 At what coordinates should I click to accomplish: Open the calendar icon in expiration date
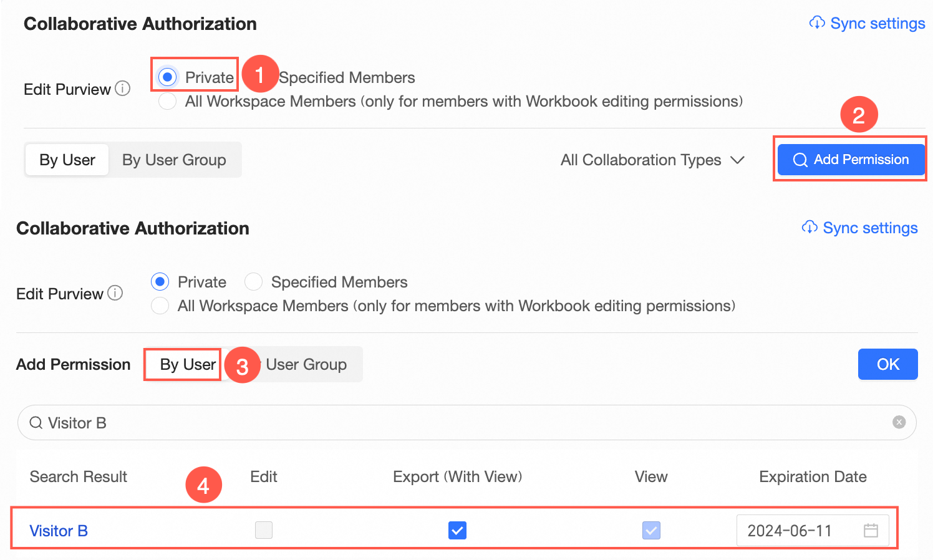pos(871,531)
